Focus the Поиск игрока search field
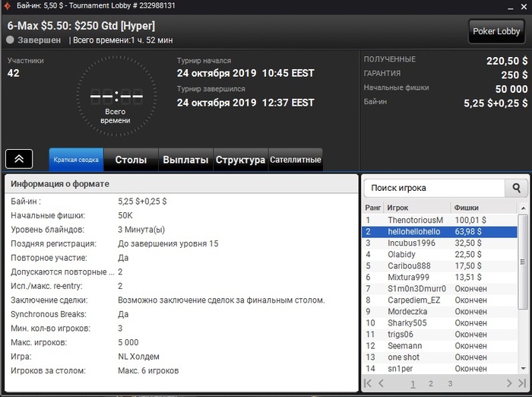The height and width of the screenshot is (397, 532). click(435, 188)
